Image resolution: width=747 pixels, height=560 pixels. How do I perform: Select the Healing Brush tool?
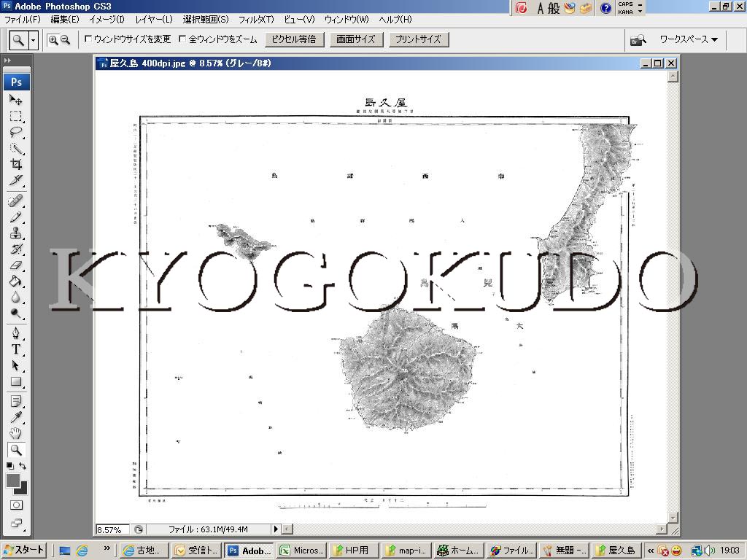point(16,201)
